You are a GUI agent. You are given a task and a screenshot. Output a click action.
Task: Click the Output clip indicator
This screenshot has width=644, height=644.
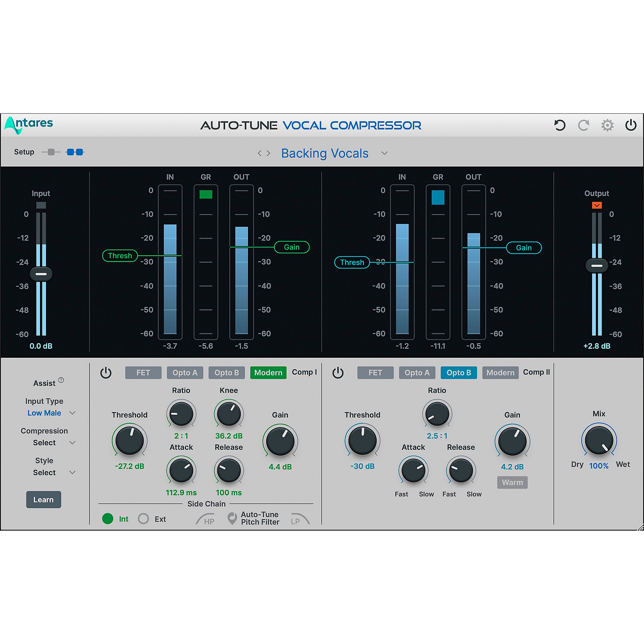click(x=597, y=205)
